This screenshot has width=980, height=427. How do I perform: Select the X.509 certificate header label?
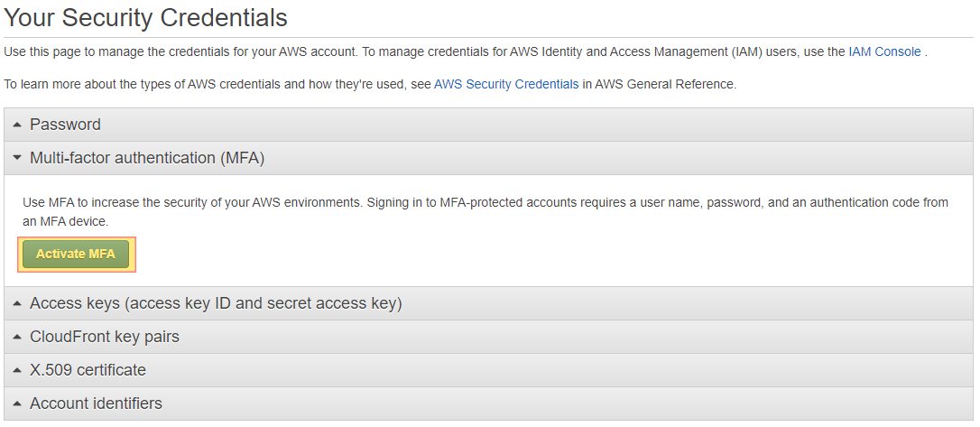tap(88, 370)
